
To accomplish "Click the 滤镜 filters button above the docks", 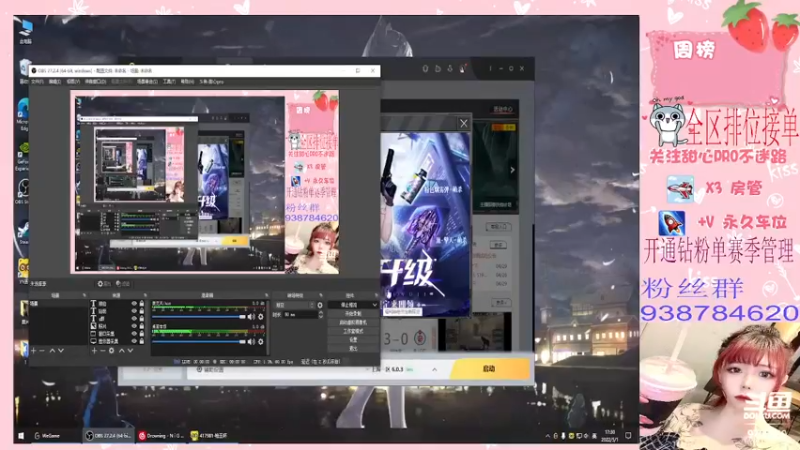I will point(123,284).
